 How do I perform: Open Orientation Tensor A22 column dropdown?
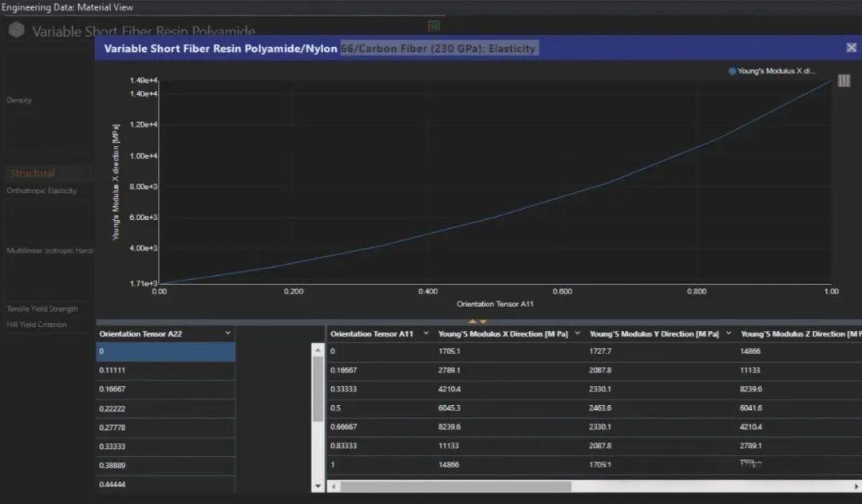(227, 333)
